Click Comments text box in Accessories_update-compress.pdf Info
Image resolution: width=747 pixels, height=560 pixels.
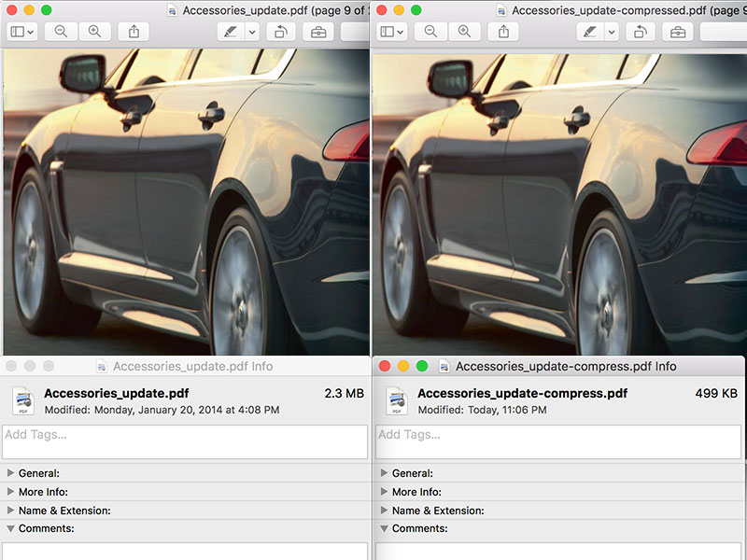(558, 552)
